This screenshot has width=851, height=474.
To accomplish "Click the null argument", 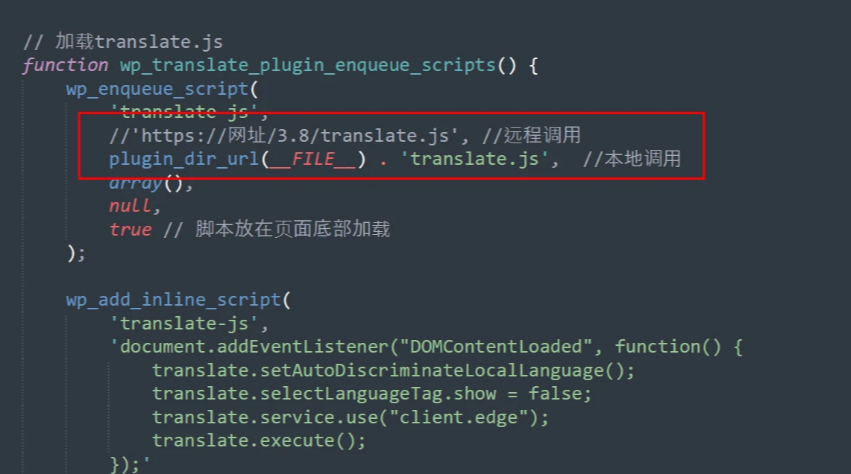I will coord(130,206).
